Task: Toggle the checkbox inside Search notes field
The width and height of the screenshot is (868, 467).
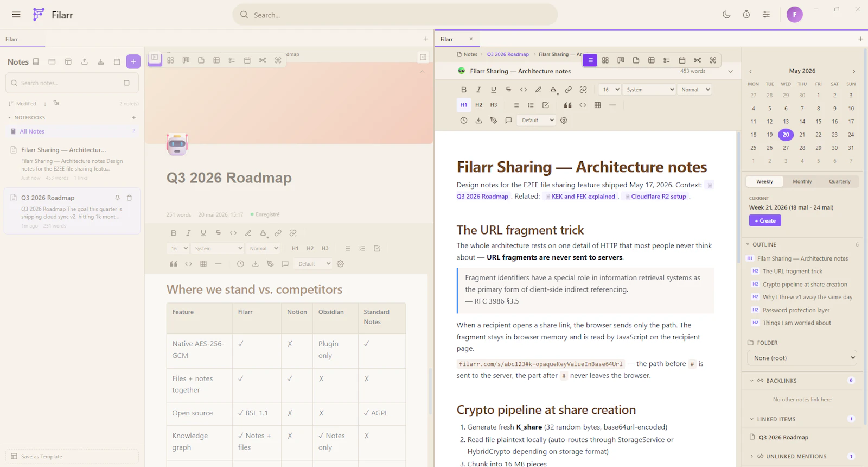Action: coord(126,83)
